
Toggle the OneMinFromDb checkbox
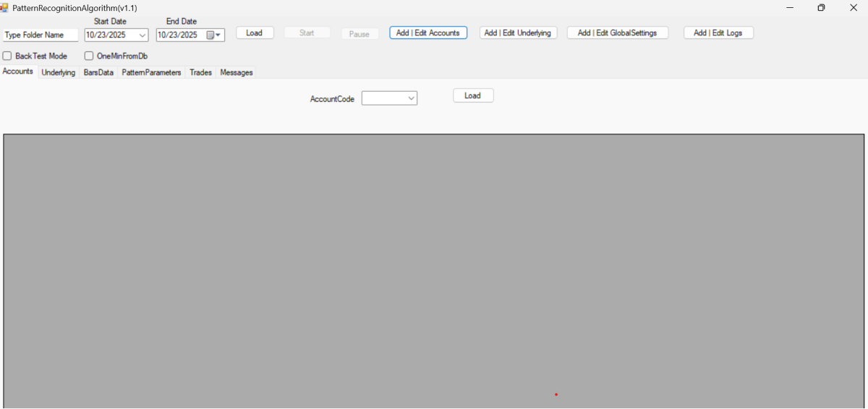point(89,56)
